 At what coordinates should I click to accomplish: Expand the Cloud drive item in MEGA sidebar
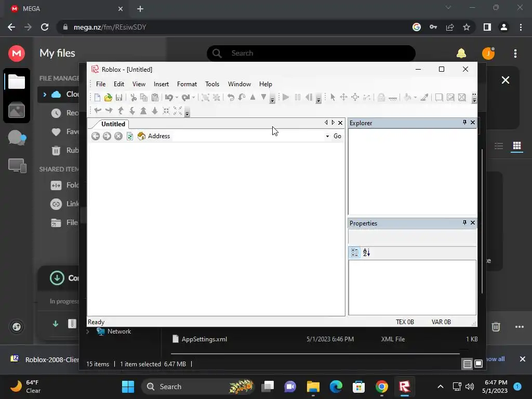tap(45, 95)
